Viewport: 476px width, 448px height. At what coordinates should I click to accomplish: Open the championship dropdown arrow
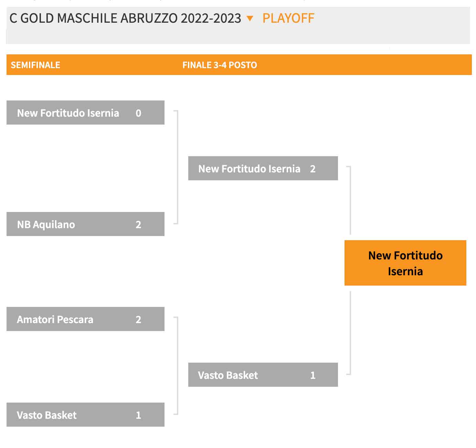[x=250, y=19]
